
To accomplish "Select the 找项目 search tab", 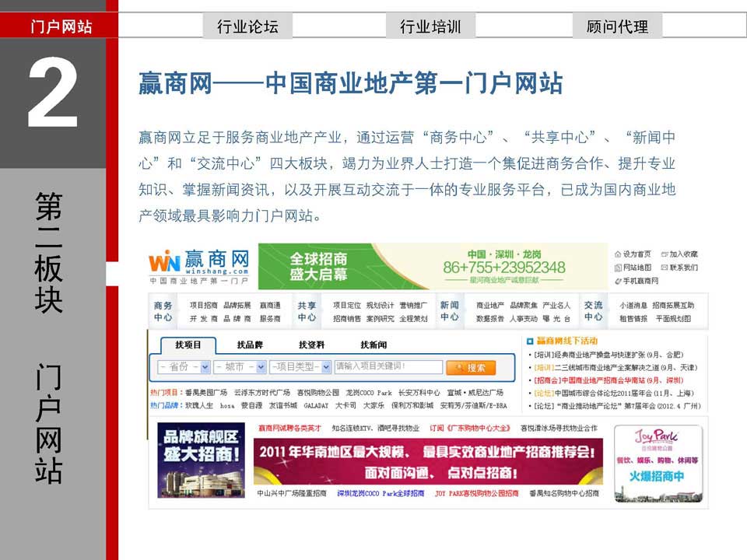I will pos(188,345).
